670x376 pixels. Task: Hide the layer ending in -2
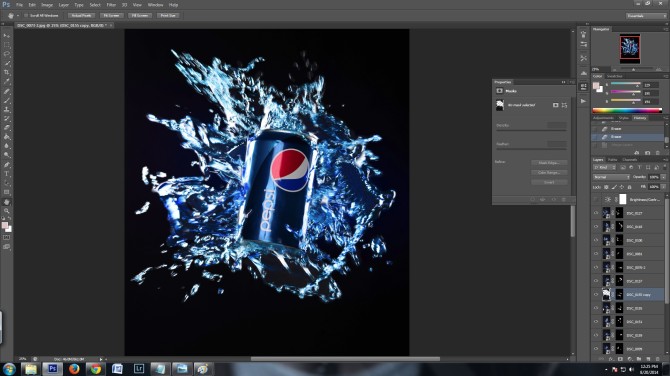[x=596, y=267]
